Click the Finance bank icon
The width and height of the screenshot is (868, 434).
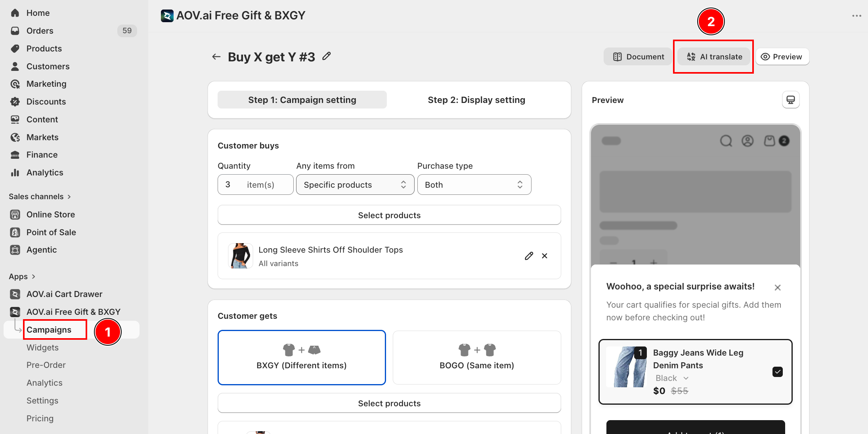[x=15, y=154]
